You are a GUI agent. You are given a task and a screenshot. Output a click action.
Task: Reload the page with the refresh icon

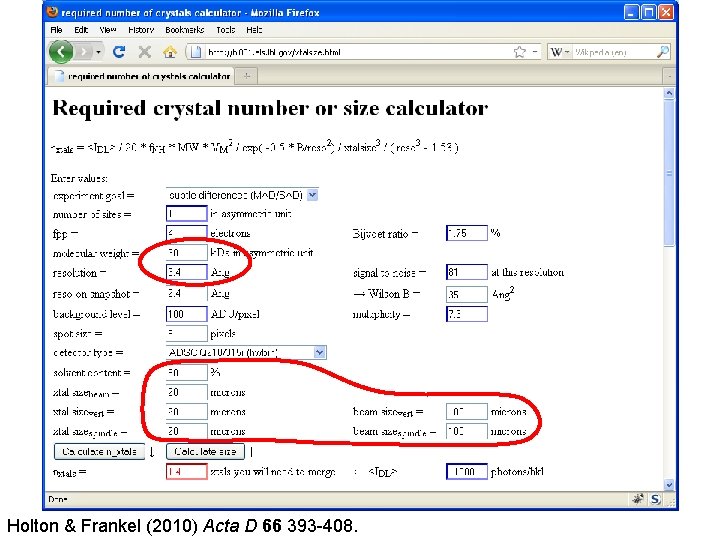(x=119, y=52)
